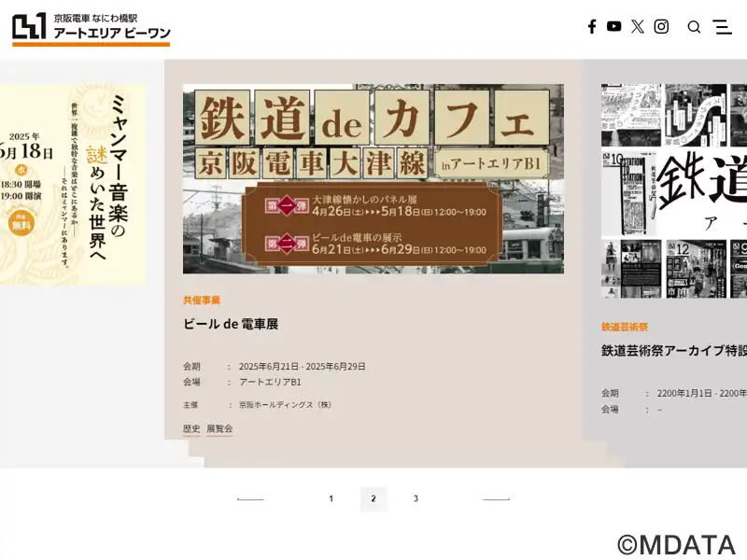Open the ミャンマー音楽 event poster
Viewport: 747px width, 560px height.
tap(73, 185)
